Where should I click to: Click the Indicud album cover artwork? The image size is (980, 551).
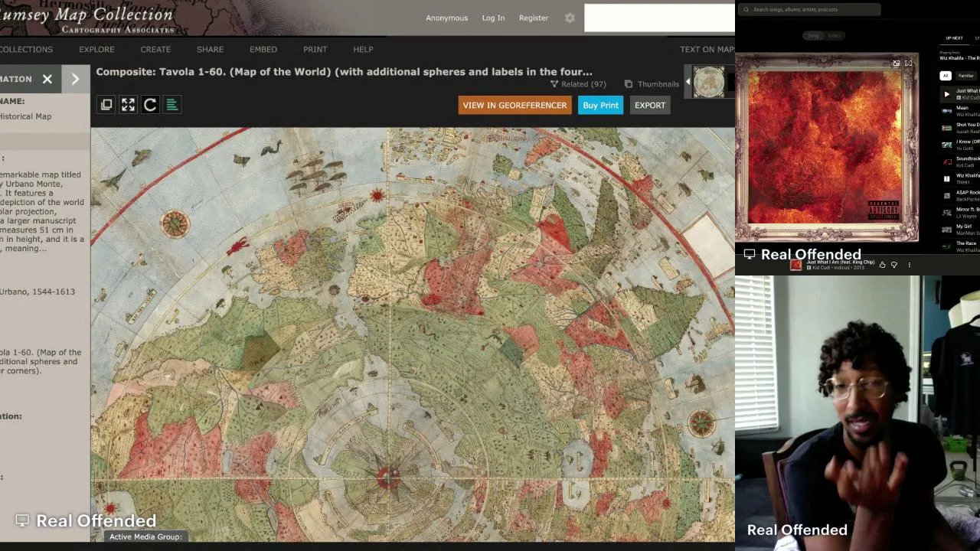pyautogui.click(x=827, y=147)
